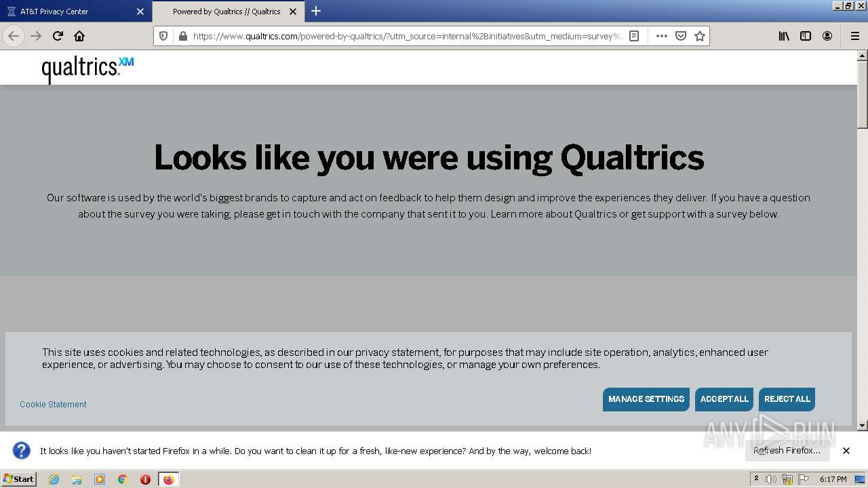Open Manage Settings for cookies
This screenshot has height=488, width=868.
646,399
